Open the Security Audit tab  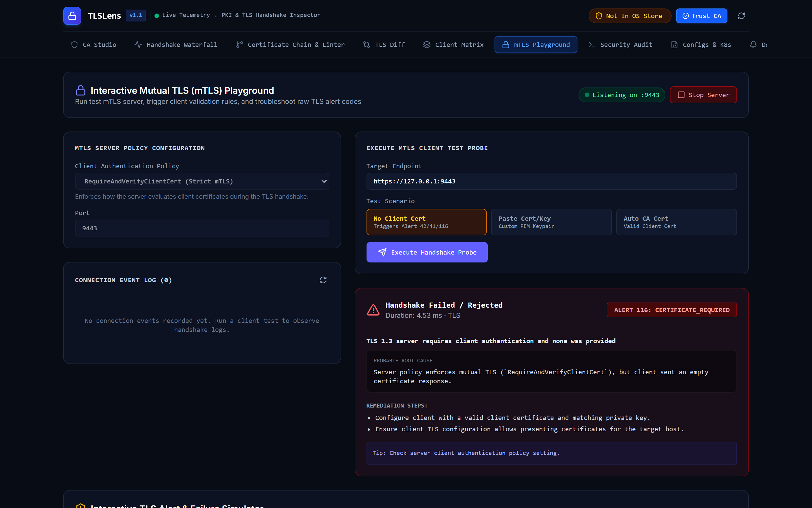click(x=620, y=45)
